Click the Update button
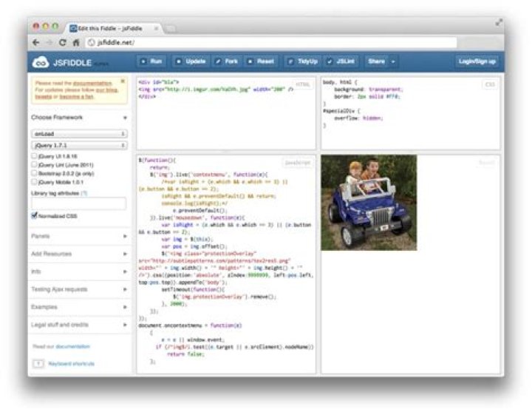This screenshot has width=532, height=415. [x=191, y=61]
